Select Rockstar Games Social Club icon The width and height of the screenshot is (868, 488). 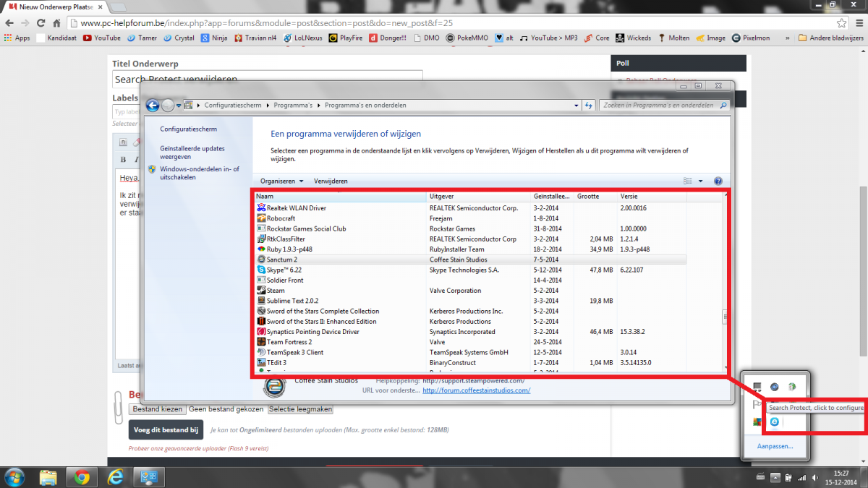click(x=261, y=228)
